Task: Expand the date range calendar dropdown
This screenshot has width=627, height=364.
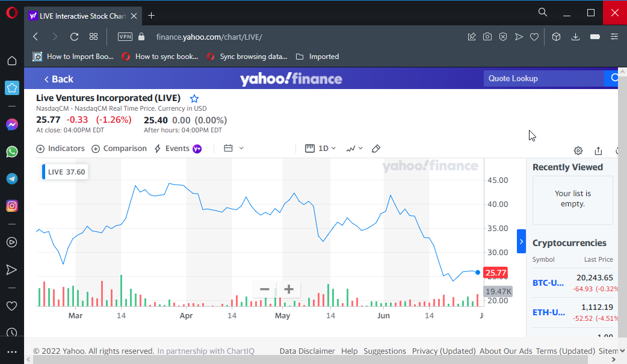Action: [233, 149]
